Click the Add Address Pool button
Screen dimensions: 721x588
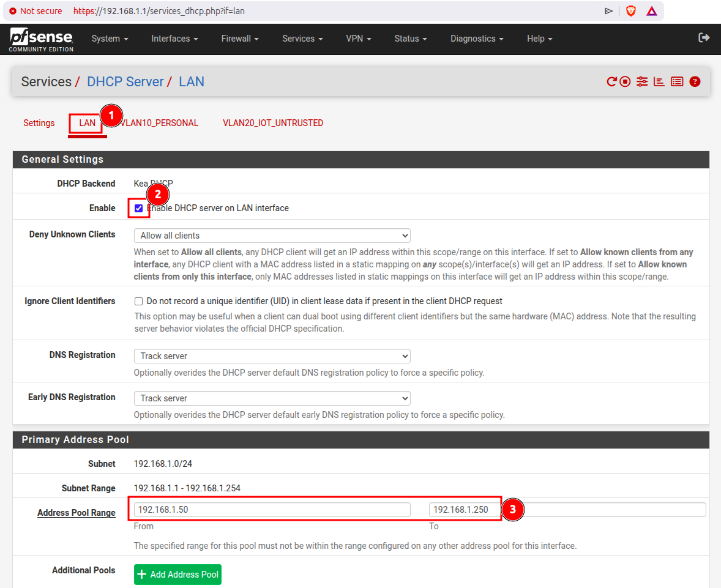click(x=178, y=575)
